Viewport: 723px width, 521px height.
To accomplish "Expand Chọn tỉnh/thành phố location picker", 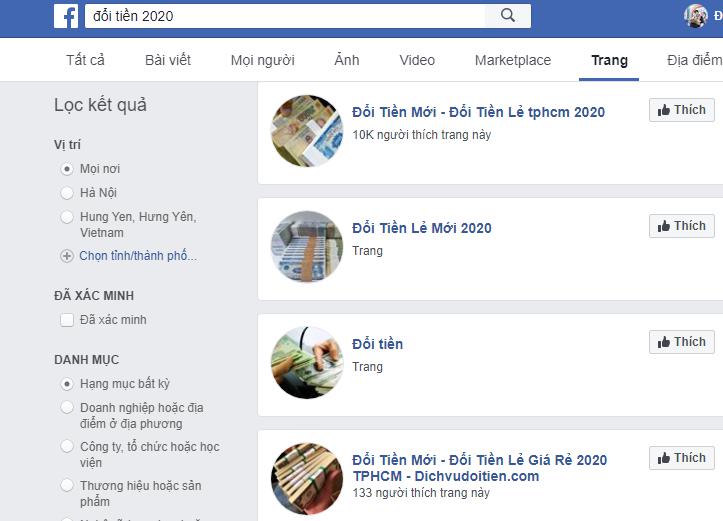I will (x=138, y=256).
